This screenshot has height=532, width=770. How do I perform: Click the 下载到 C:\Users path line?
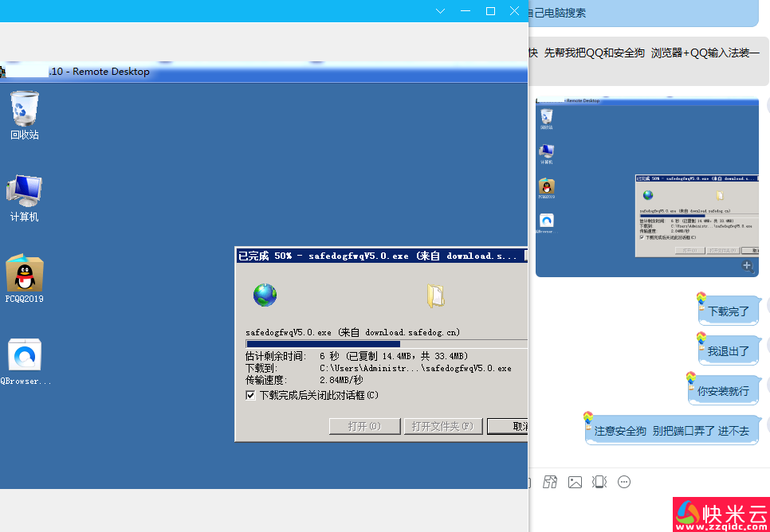(x=378, y=368)
